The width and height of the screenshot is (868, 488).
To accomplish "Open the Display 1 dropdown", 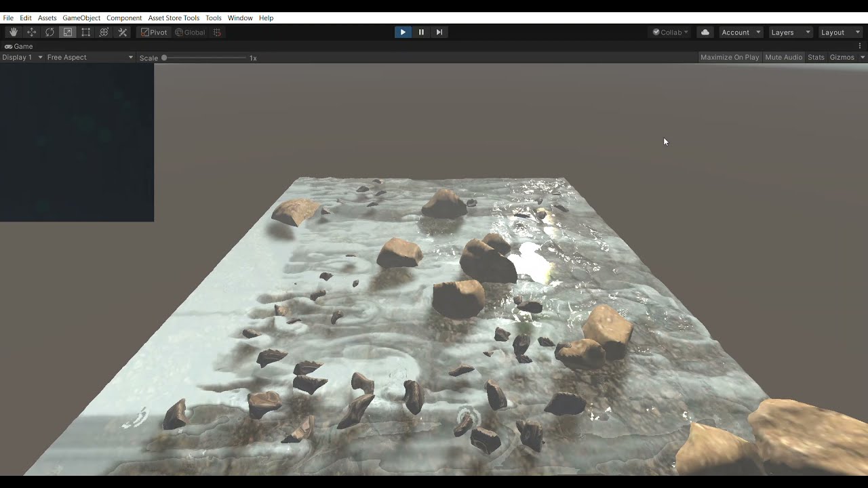I will pyautogui.click(x=22, y=57).
